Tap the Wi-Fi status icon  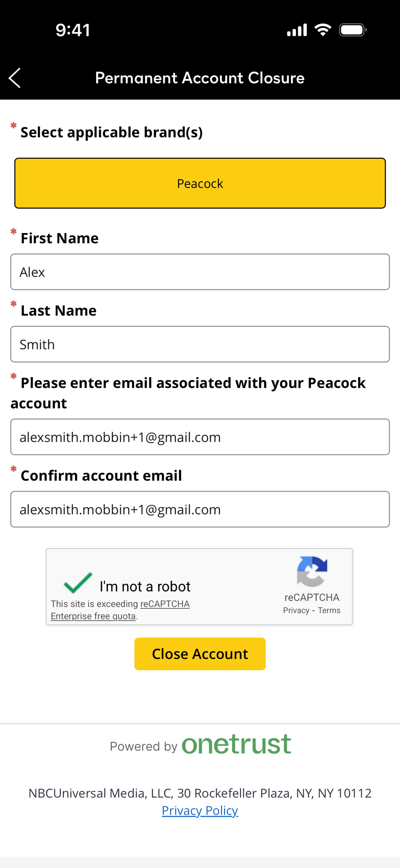[322, 30]
